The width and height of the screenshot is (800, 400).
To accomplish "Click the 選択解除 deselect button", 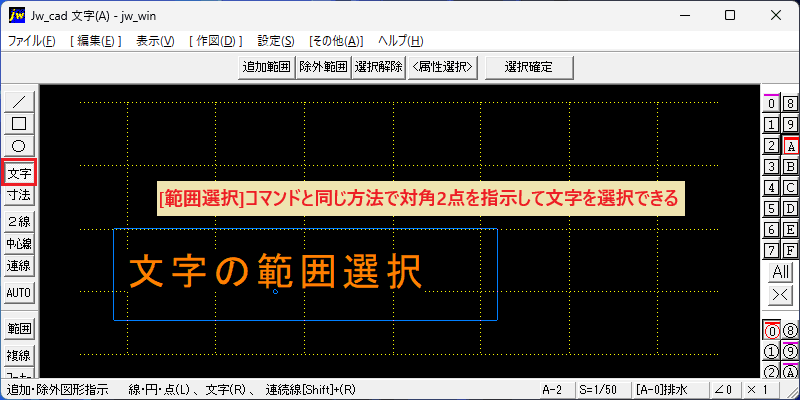I will click(x=379, y=67).
